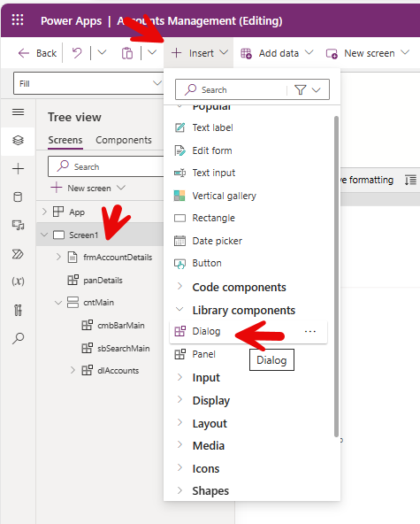420x524 pixels.
Task: Click the Back button
Action: 37,53
